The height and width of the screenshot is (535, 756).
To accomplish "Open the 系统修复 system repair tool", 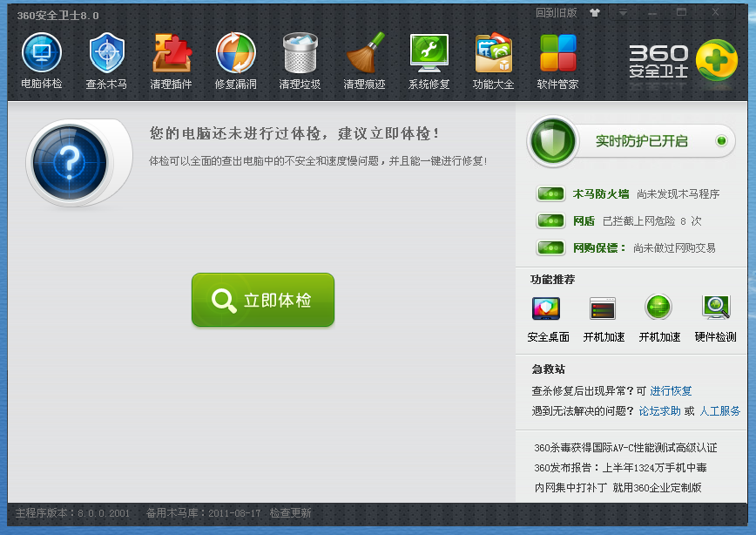I will 429,61.
